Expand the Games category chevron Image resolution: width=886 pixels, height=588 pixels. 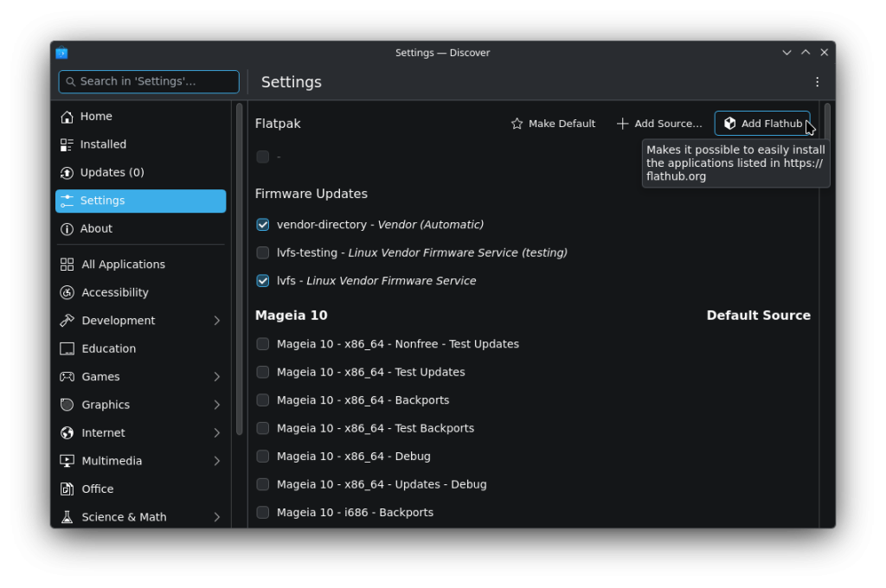coord(217,377)
